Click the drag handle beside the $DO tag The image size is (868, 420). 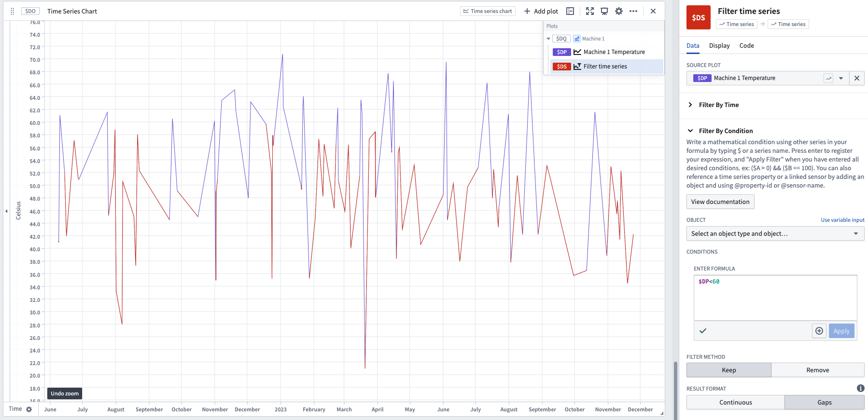click(13, 11)
